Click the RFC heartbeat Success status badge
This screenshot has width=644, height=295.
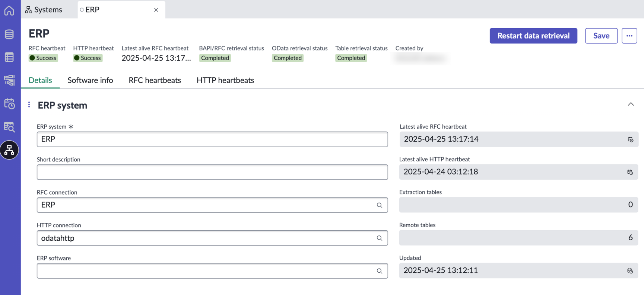pyautogui.click(x=43, y=58)
